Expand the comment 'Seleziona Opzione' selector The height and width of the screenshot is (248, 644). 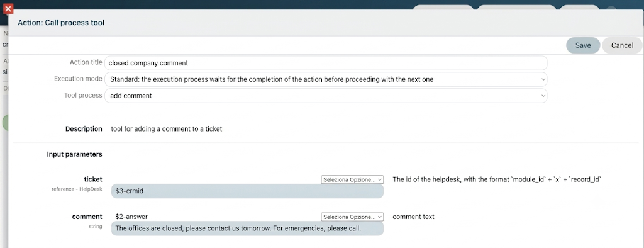point(352,217)
